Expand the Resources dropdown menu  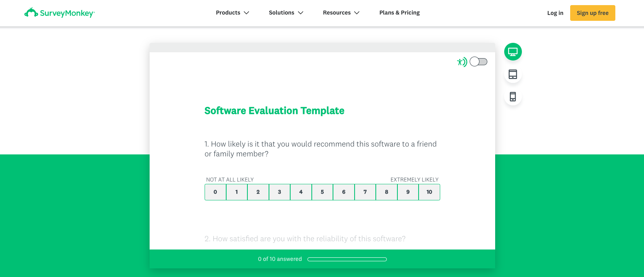click(341, 13)
